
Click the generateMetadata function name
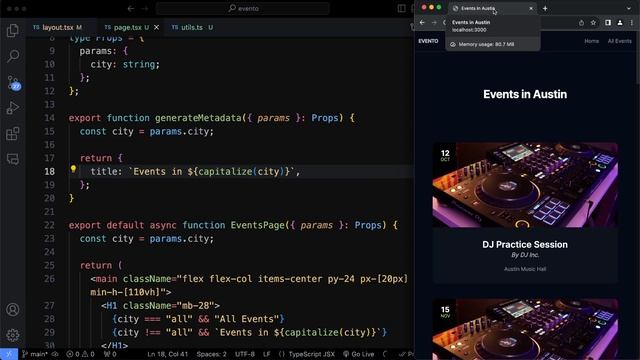(198, 118)
